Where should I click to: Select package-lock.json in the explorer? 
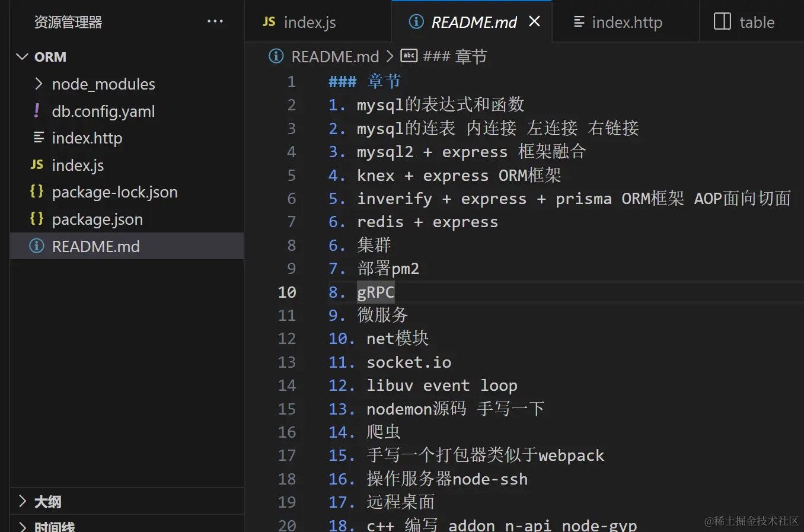click(115, 192)
